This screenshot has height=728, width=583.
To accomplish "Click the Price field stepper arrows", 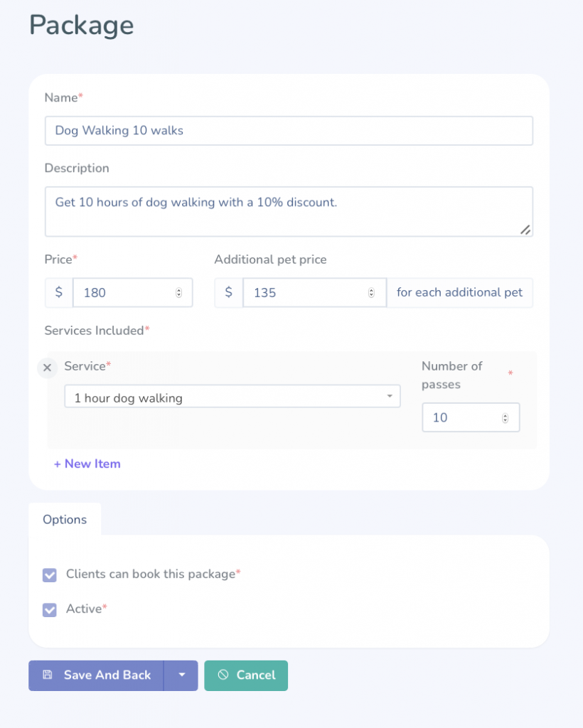I will [178, 292].
